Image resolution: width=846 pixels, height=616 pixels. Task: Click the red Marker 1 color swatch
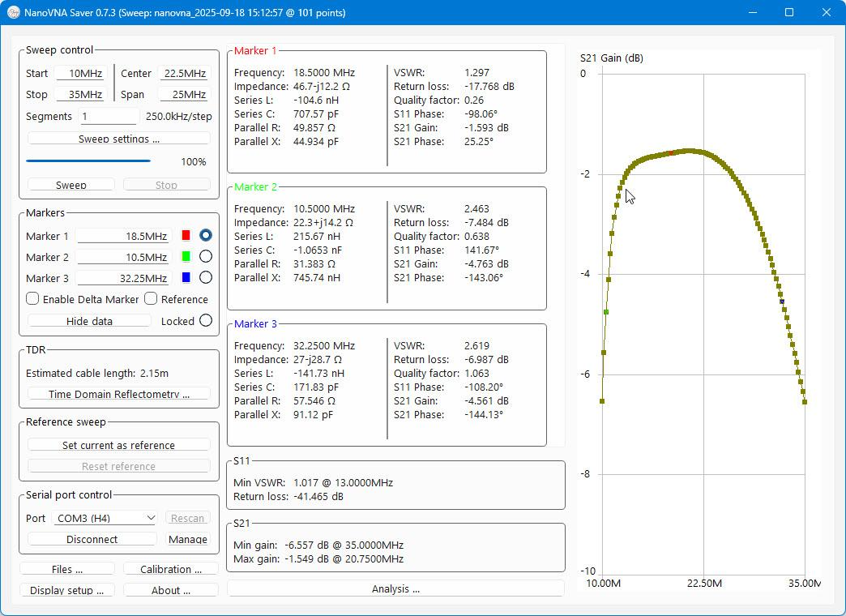click(186, 235)
